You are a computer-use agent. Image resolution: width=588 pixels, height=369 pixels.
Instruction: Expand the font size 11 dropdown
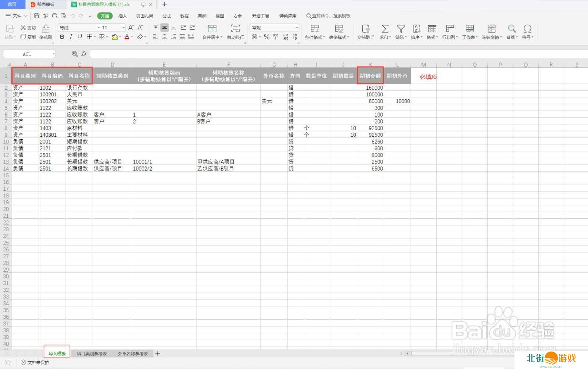(x=123, y=28)
